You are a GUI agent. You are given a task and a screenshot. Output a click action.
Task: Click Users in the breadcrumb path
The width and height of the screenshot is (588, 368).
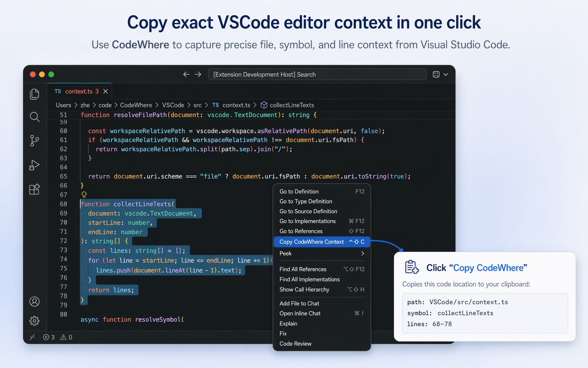point(63,105)
